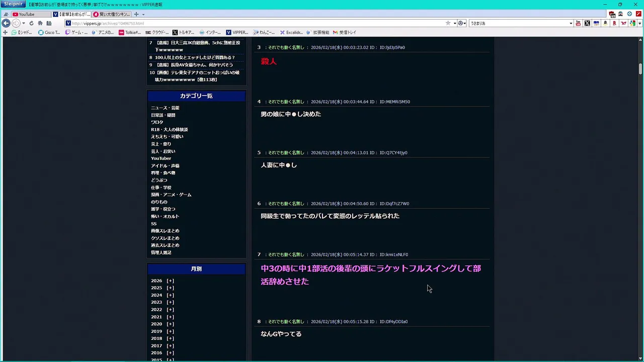The image size is (644, 362).
Task: Open a new tab with the plus button
Action: point(136,14)
